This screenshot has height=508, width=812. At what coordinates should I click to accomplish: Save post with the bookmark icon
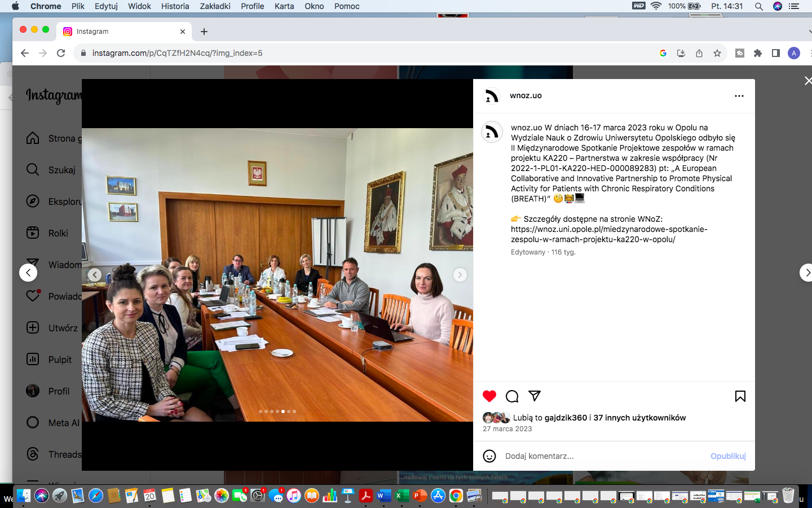(740, 396)
